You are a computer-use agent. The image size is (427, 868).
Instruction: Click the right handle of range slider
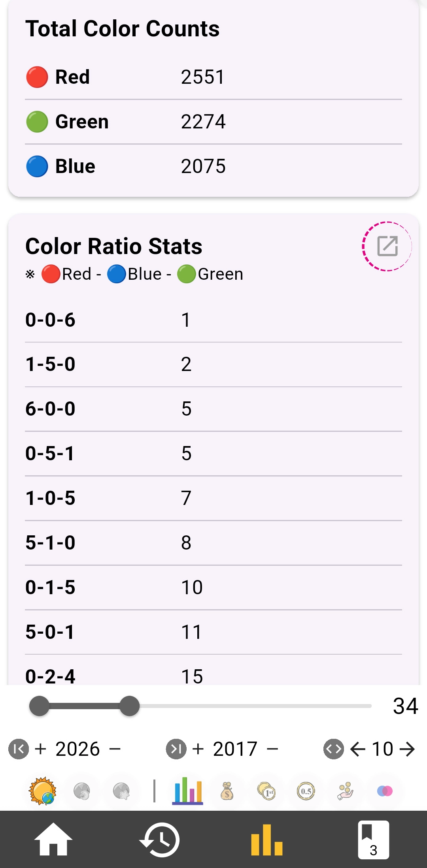tap(129, 706)
